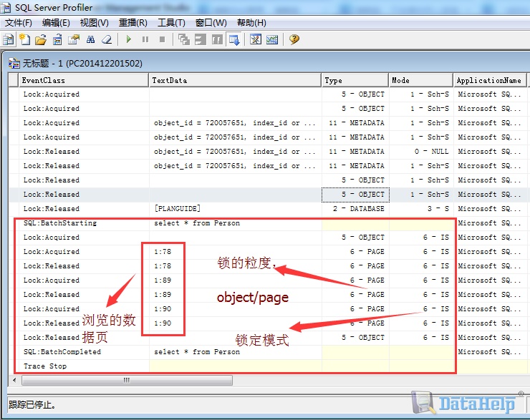Click the dotted-focus '5 - OBJECT' cell in highlighted row

355,195
